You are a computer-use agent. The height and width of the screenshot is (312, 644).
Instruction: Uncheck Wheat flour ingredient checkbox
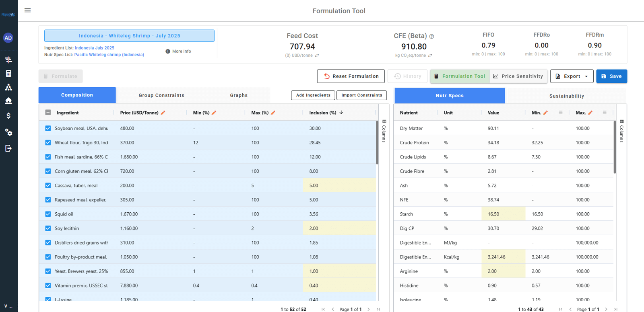coord(48,143)
